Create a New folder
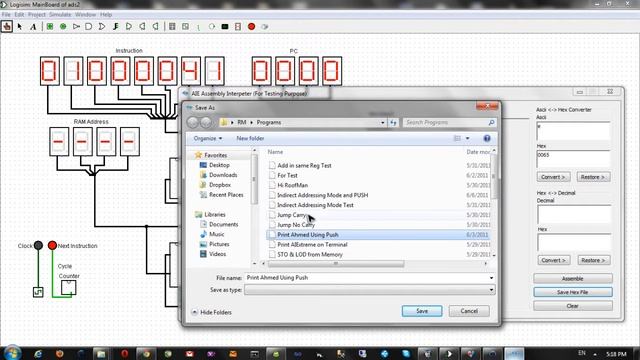The height and width of the screenshot is (360, 640). (250, 138)
